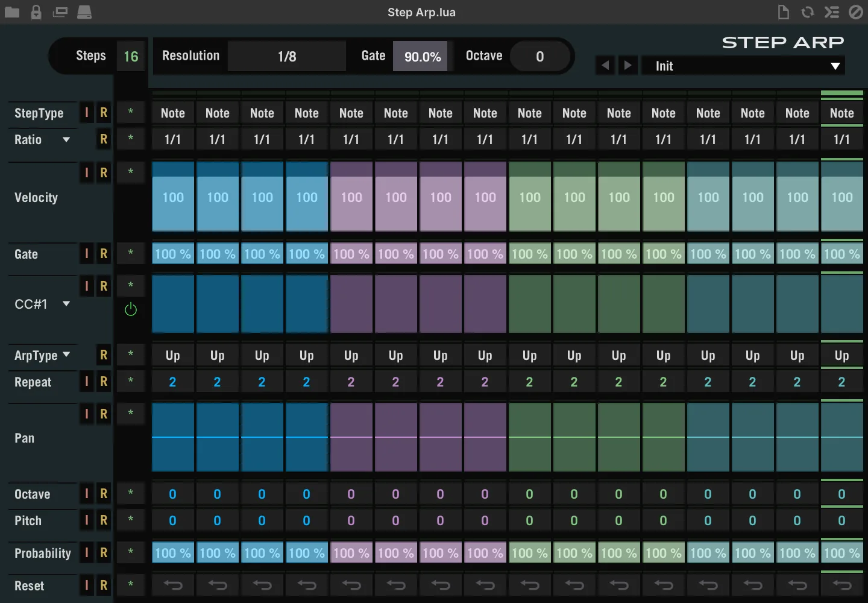Click the overlapping windows icon in the title bar

click(x=60, y=12)
